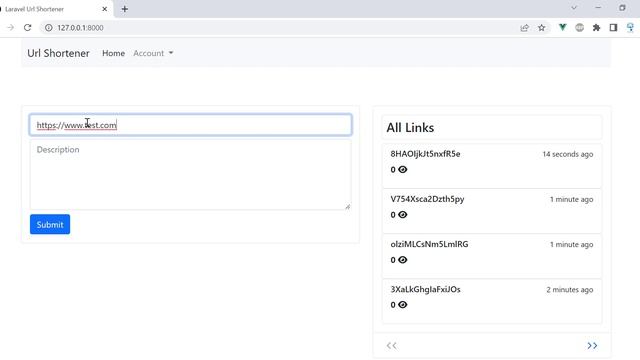Open the Vue devtools extension icon

[562, 27]
